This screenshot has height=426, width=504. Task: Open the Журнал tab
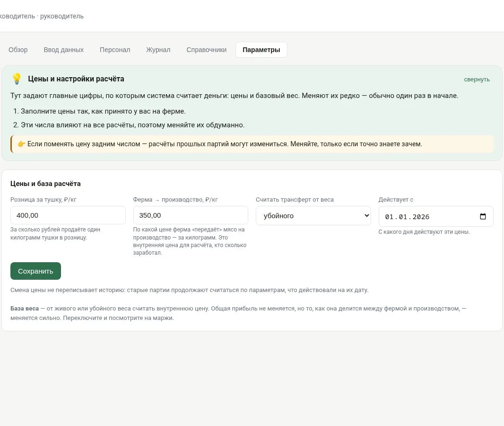[158, 50]
